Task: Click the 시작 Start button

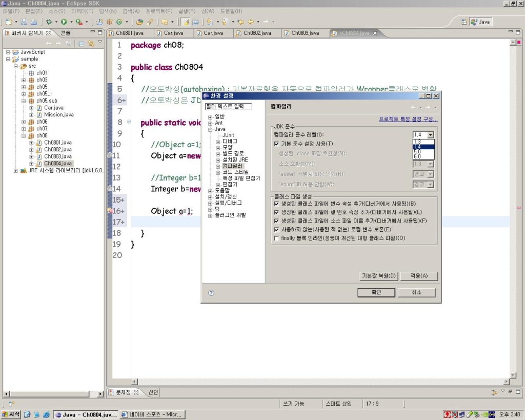Action: (x=11, y=415)
